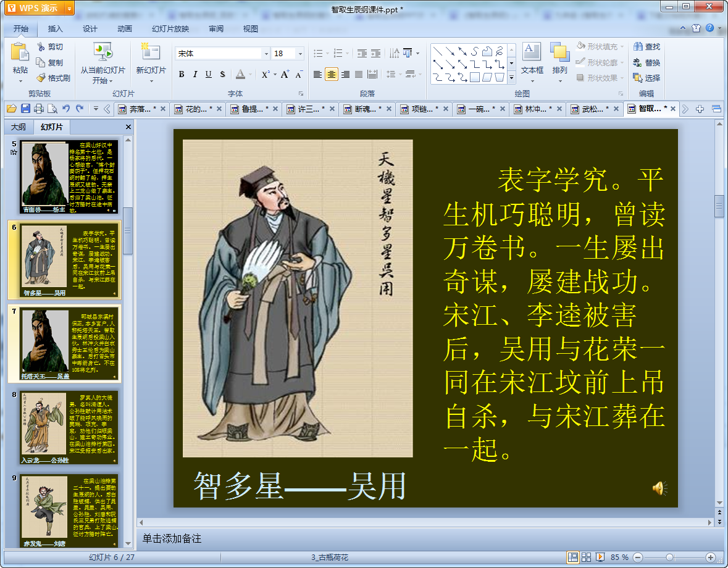
Task: Click increase font size A icon
Action: click(285, 74)
